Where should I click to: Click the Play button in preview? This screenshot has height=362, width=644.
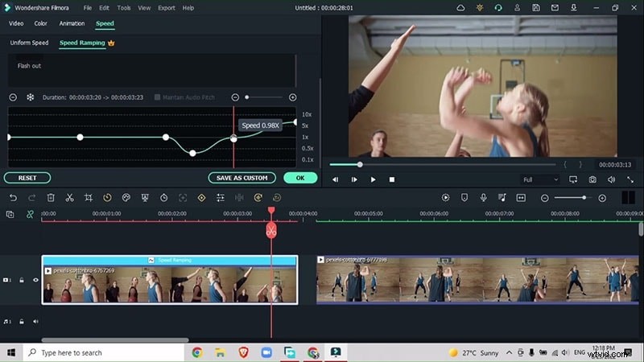click(373, 179)
